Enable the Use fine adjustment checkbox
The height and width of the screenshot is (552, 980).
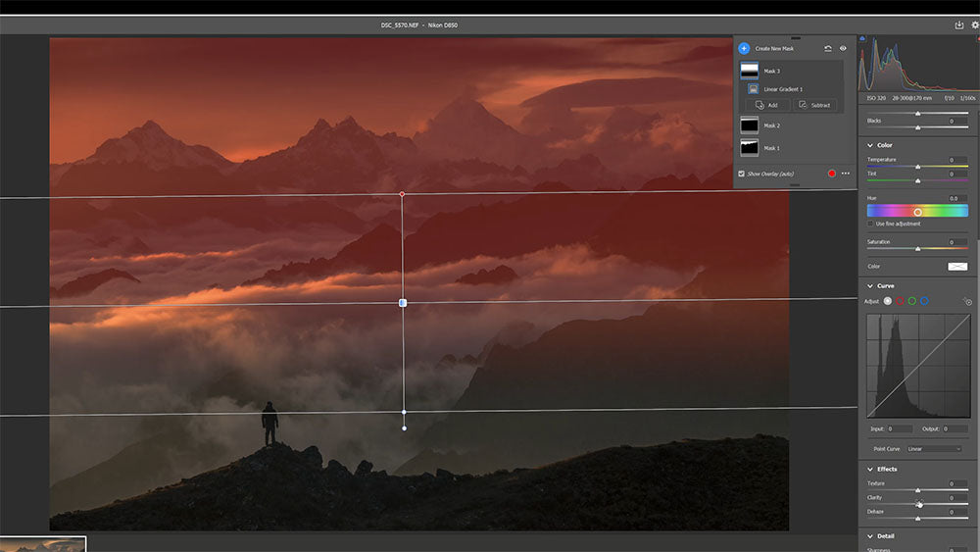pos(871,224)
